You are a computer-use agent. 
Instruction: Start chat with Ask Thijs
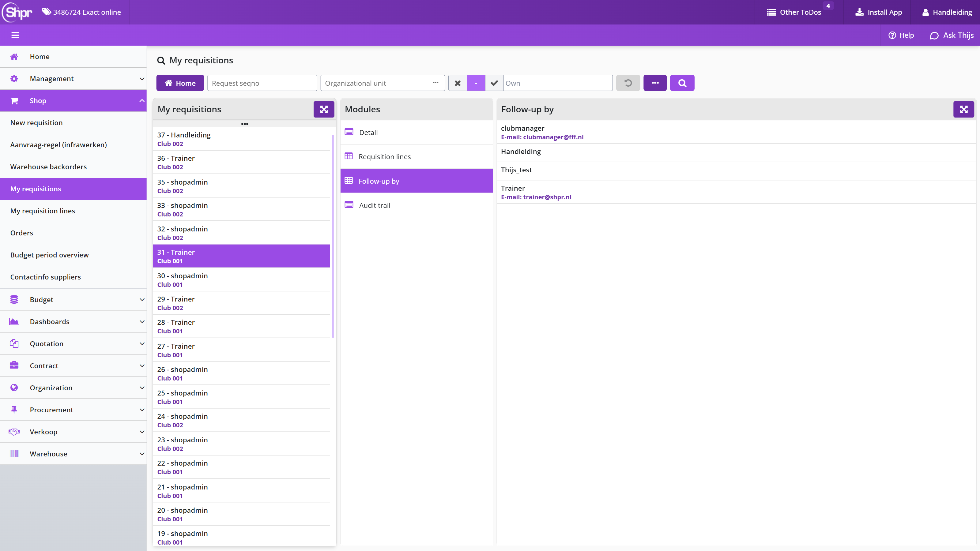(952, 36)
